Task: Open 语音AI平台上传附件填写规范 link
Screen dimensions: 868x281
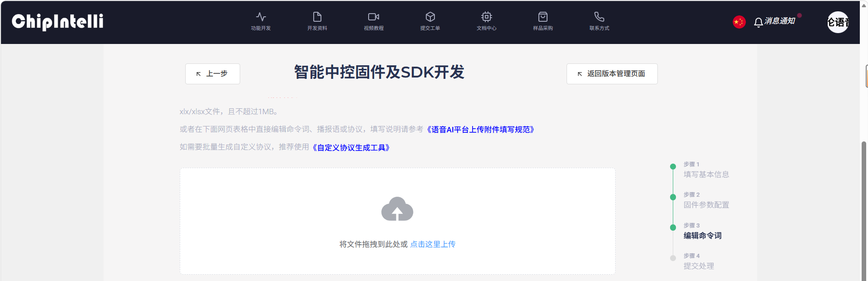Action: pyautogui.click(x=481, y=130)
